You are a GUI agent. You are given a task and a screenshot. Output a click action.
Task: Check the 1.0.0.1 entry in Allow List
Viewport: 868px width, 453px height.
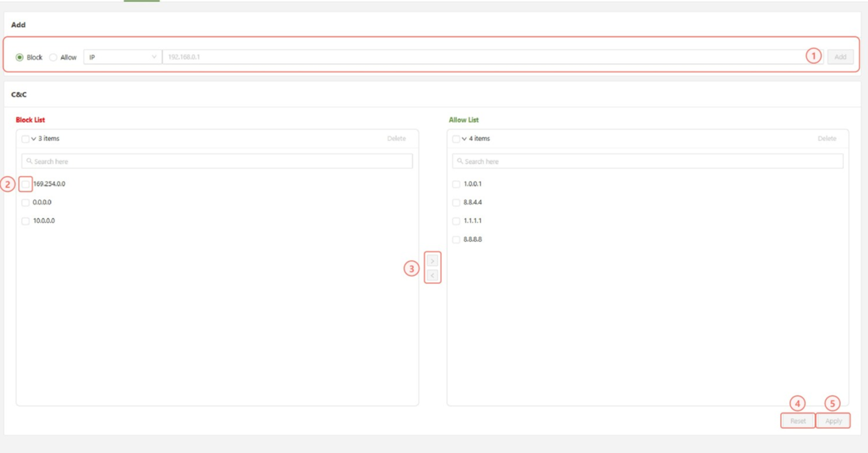(x=456, y=184)
